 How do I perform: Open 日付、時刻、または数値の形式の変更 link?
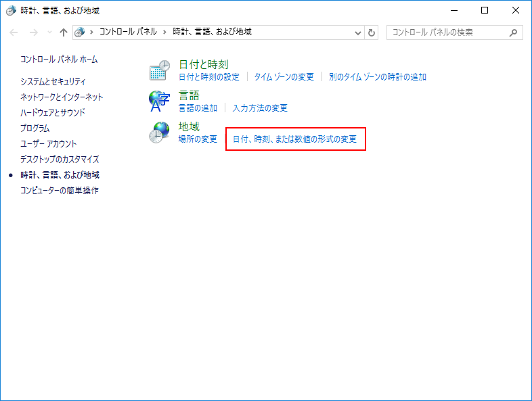coord(294,139)
